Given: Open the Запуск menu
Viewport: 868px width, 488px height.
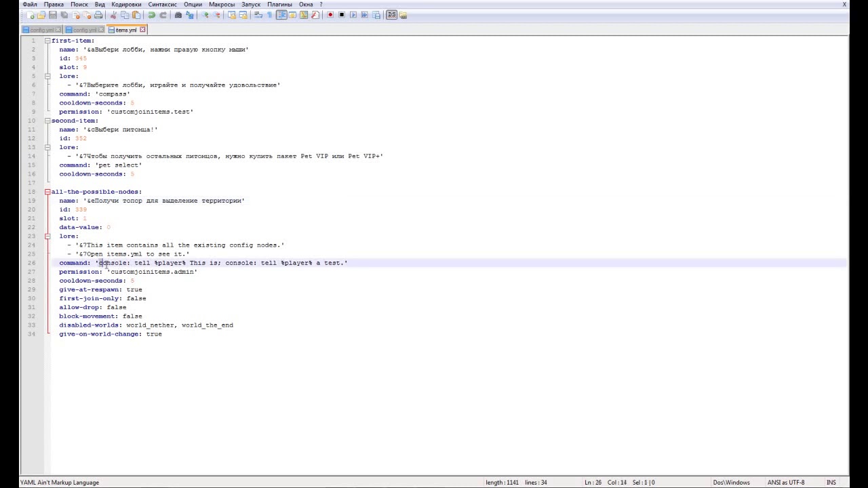Looking at the screenshot, I should (251, 4).
